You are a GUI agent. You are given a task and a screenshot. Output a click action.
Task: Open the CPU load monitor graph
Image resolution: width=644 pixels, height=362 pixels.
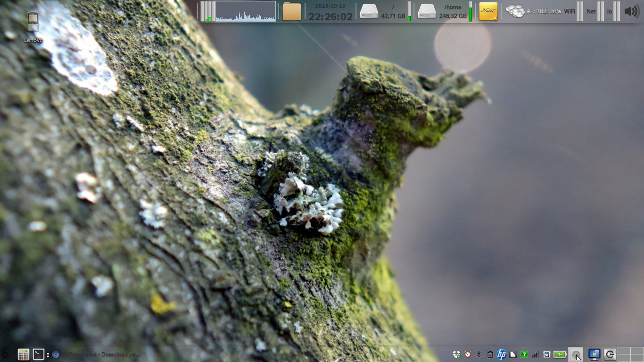[x=246, y=11]
